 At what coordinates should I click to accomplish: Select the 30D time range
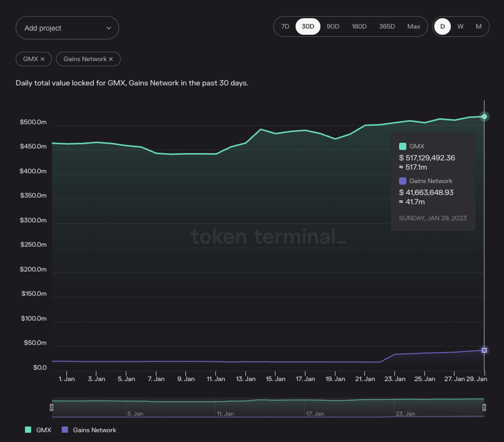point(308,27)
